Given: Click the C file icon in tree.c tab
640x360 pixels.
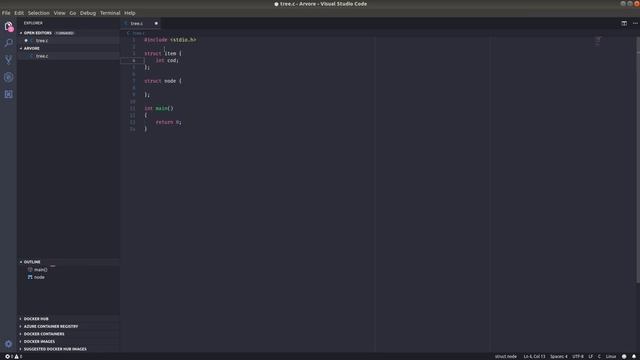Looking at the screenshot, I should pyautogui.click(x=127, y=23).
